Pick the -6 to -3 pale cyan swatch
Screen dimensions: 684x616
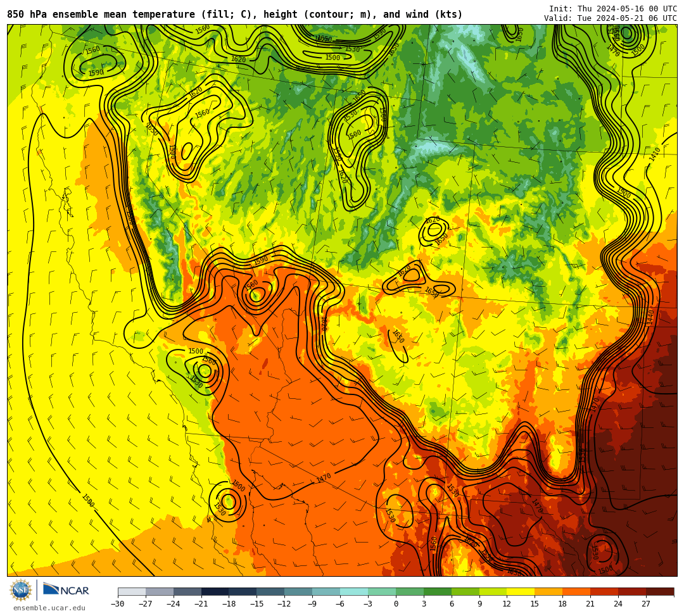[354, 591]
